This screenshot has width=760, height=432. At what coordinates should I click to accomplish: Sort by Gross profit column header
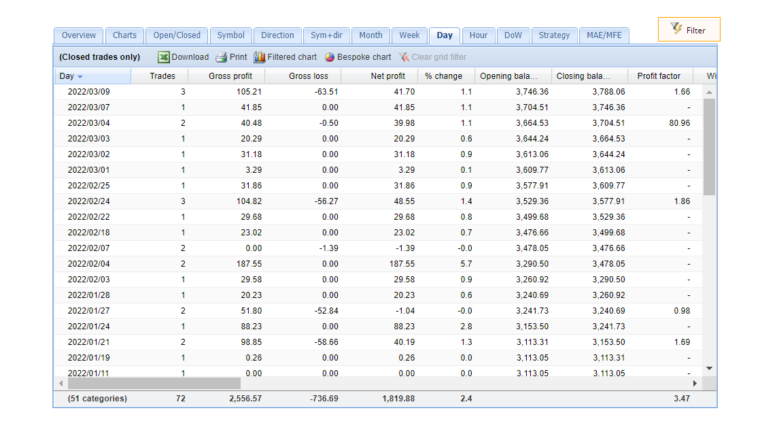227,76
